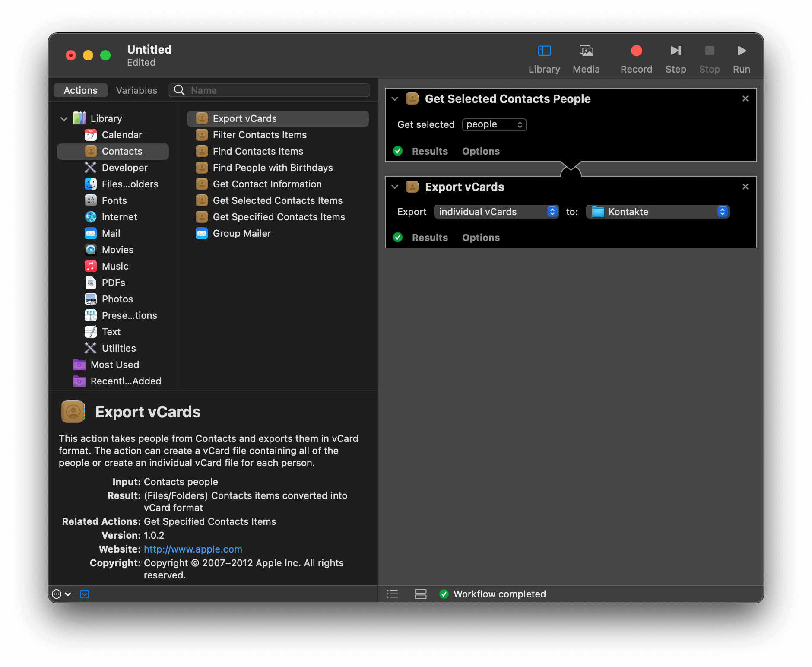812x667 pixels.
Task: Select the Mail category in Library
Action: tap(111, 234)
